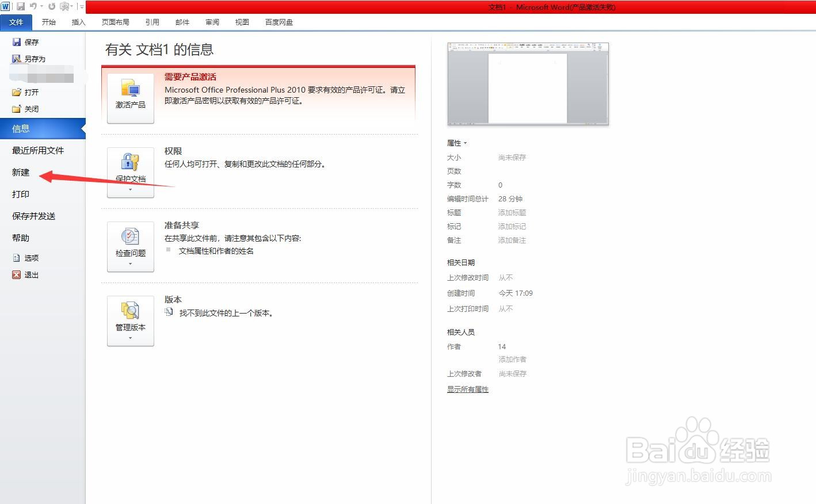Open the 保护文档 dropdown button
This screenshot has height=504, width=816.
[131, 173]
